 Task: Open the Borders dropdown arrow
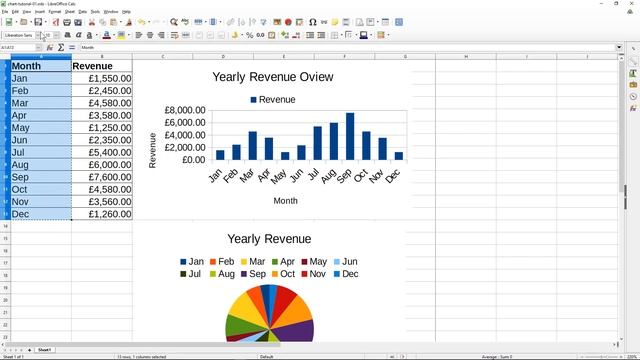click(x=342, y=35)
